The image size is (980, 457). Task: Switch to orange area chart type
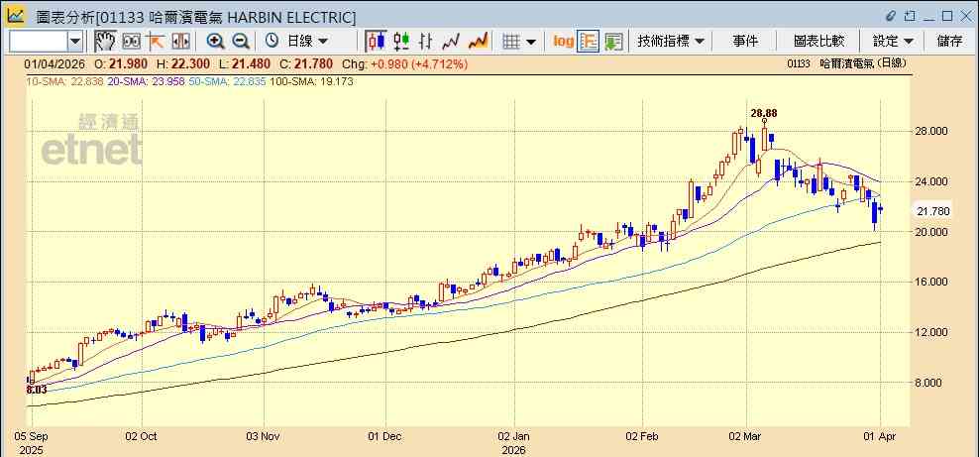pos(479,42)
